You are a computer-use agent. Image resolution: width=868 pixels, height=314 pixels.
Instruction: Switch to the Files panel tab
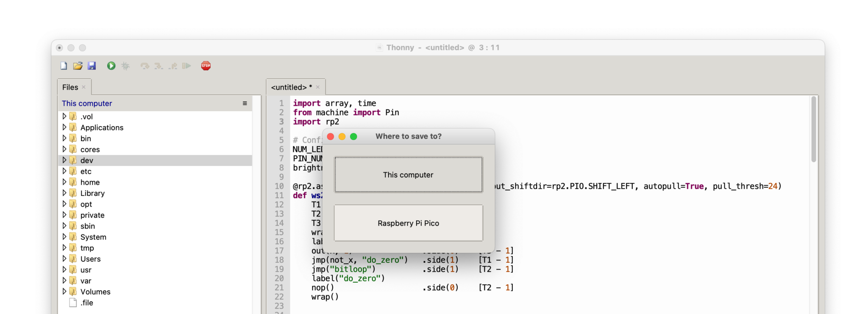(x=70, y=87)
